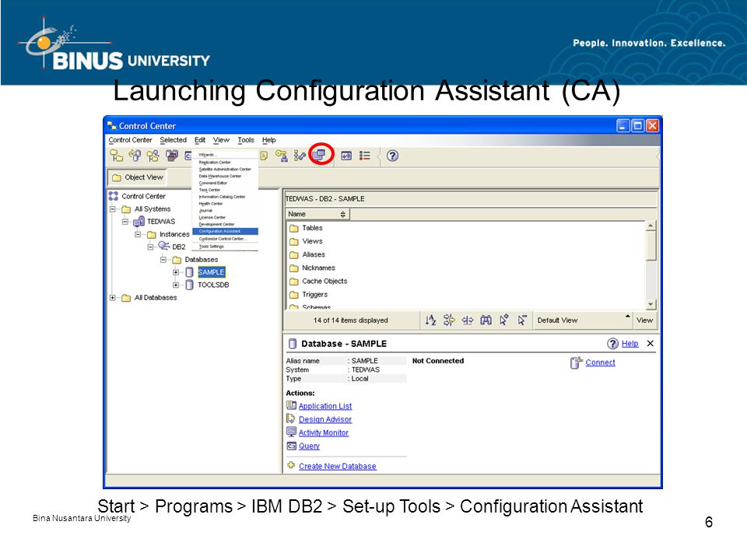Open Replication Center from toolbar
This screenshot has height=560, width=747.
click(x=135, y=156)
